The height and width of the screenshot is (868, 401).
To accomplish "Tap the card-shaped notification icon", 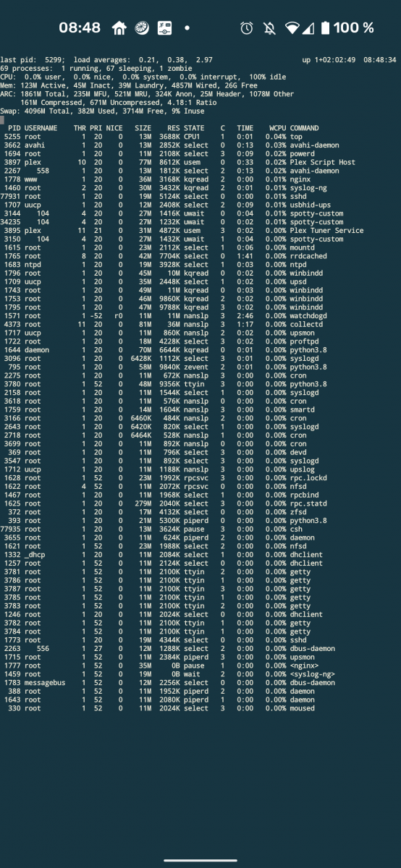I will coord(164,28).
